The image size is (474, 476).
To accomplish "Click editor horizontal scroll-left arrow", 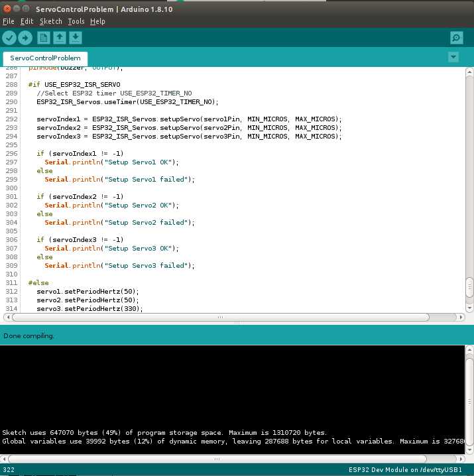I will (8, 318).
